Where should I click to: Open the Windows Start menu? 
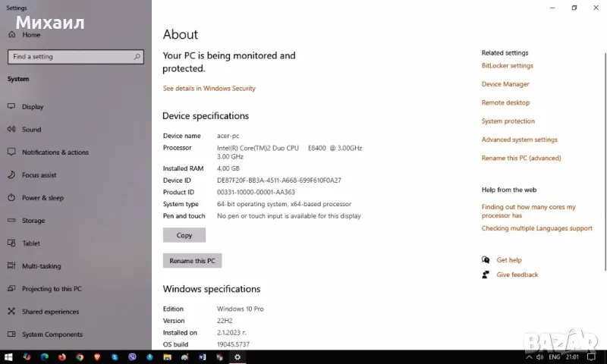tap(9, 356)
